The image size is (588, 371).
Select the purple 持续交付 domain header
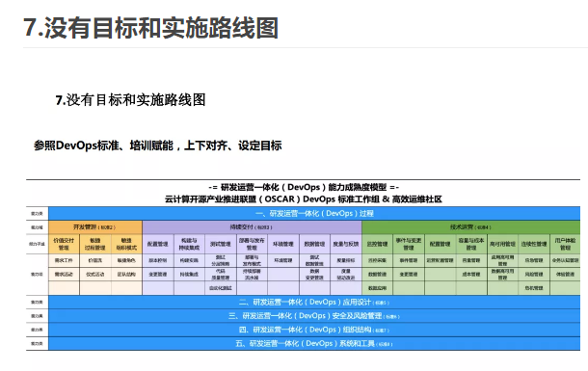[x=252, y=227]
